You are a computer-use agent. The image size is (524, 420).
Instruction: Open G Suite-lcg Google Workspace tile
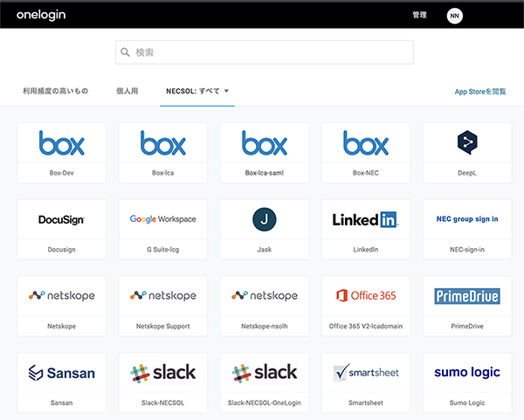pos(162,230)
